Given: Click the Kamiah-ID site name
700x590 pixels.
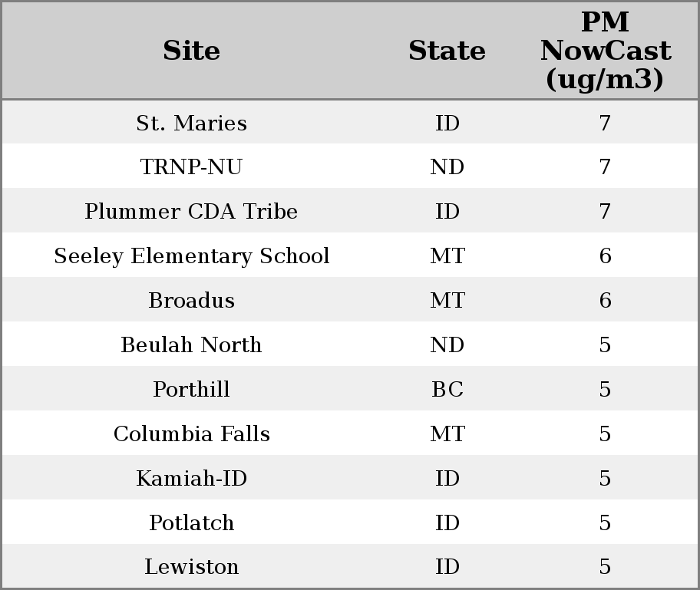Looking at the screenshot, I should point(191,479).
